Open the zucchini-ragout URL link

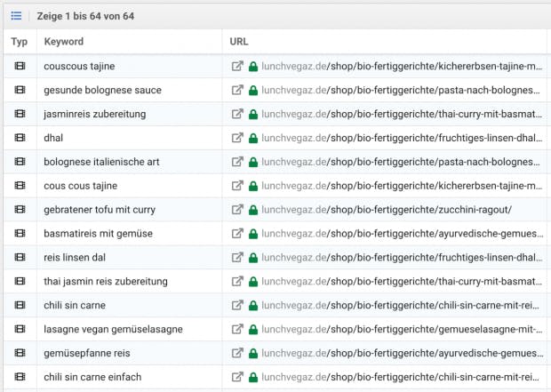(x=387, y=210)
